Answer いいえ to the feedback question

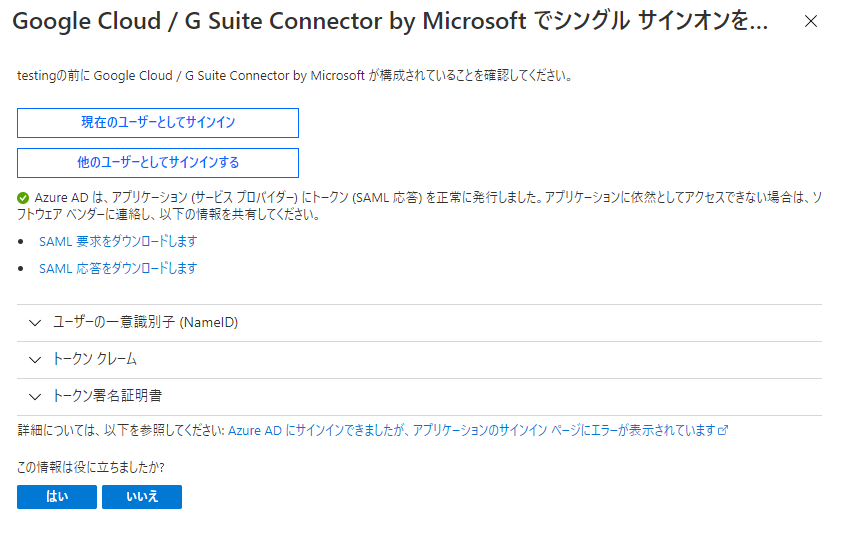click(x=142, y=497)
